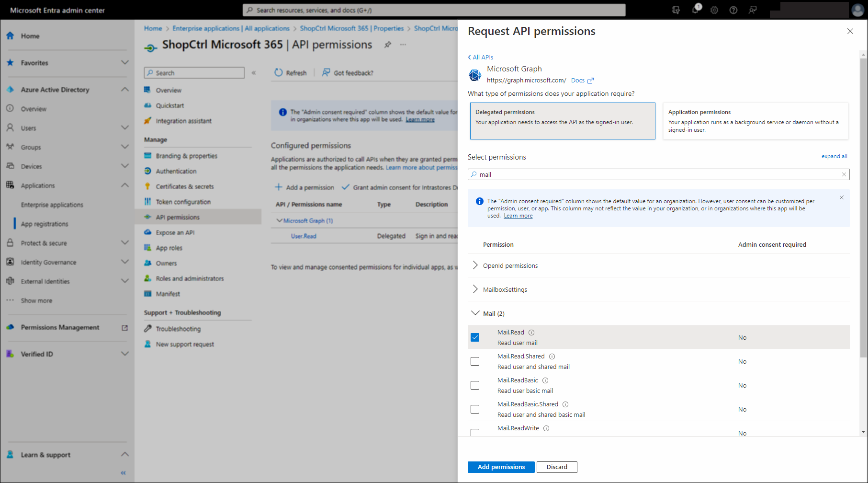Viewport: 868px width, 483px height.
Task: Click the Add permissions button
Action: click(x=501, y=467)
